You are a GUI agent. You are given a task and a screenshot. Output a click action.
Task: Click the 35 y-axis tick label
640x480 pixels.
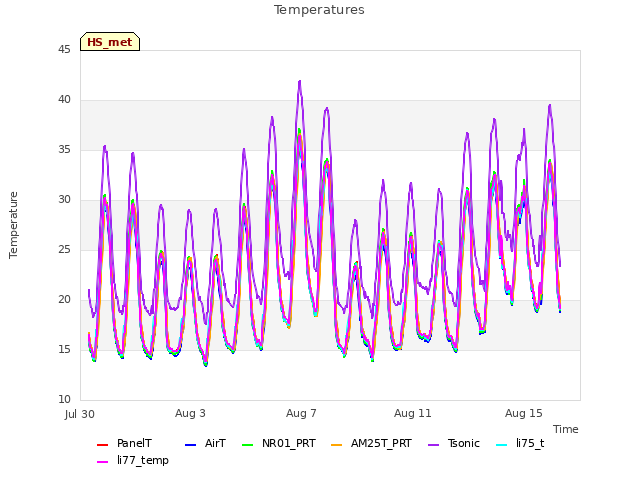64,150
